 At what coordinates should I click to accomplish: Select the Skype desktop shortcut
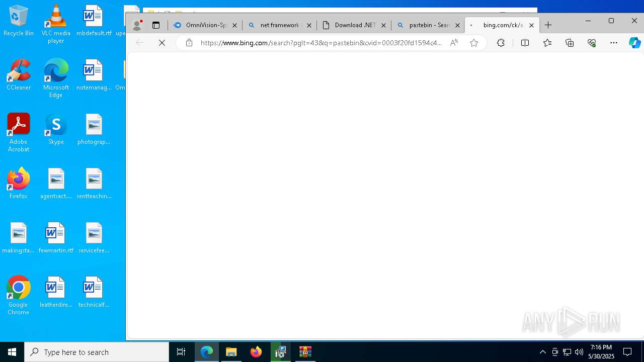tap(56, 129)
